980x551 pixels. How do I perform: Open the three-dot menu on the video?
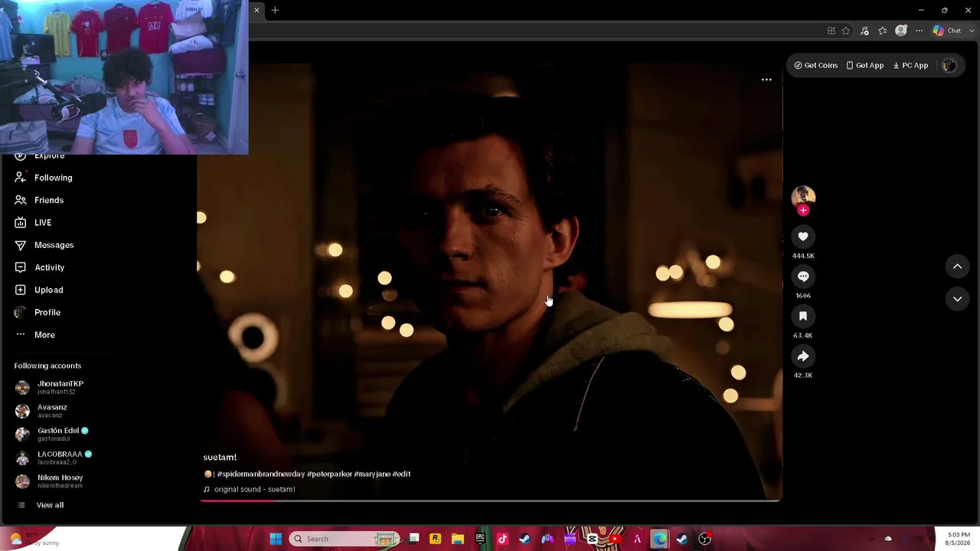coord(766,80)
